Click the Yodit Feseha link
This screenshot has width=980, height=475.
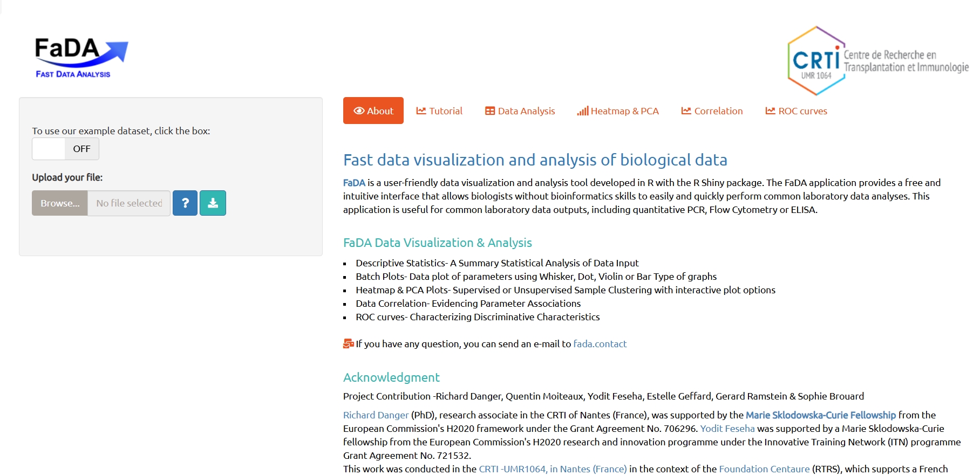[x=727, y=429]
